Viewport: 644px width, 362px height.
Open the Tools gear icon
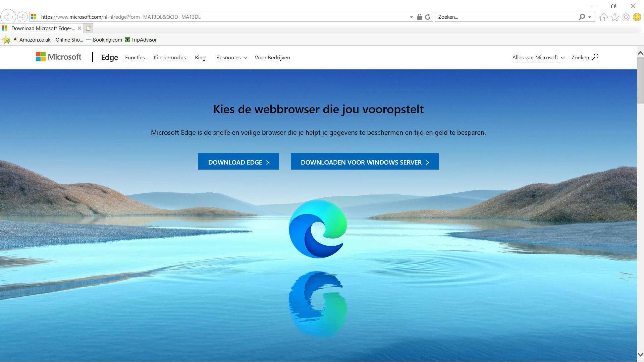click(626, 17)
